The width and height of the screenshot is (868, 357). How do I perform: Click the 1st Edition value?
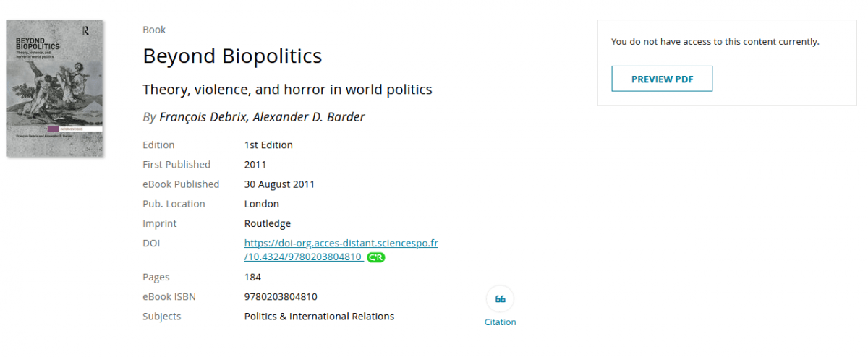[x=268, y=145]
